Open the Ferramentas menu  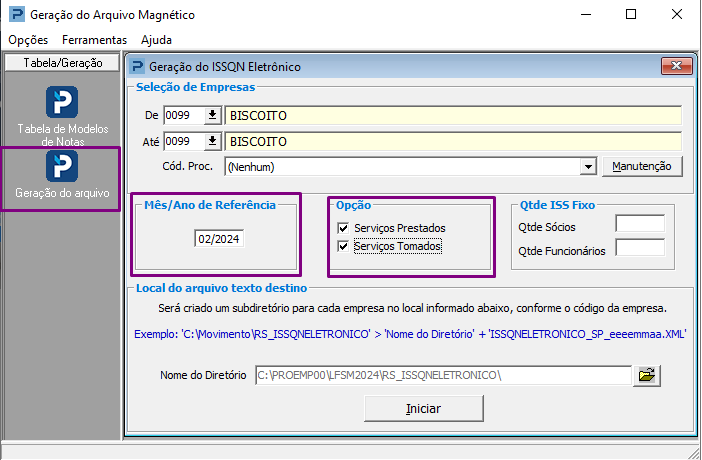pyautogui.click(x=94, y=40)
